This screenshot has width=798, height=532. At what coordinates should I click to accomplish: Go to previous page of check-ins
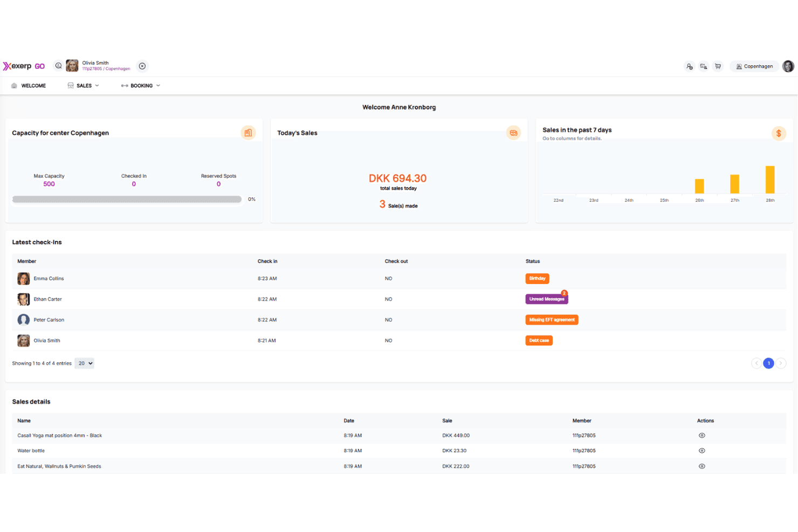click(x=756, y=363)
